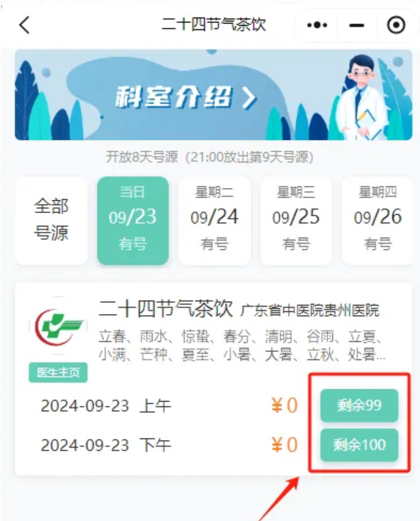Viewport: 420px width, 521px height.
Task: Book morning slot 剩余99
Action: pyautogui.click(x=359, y=405)
